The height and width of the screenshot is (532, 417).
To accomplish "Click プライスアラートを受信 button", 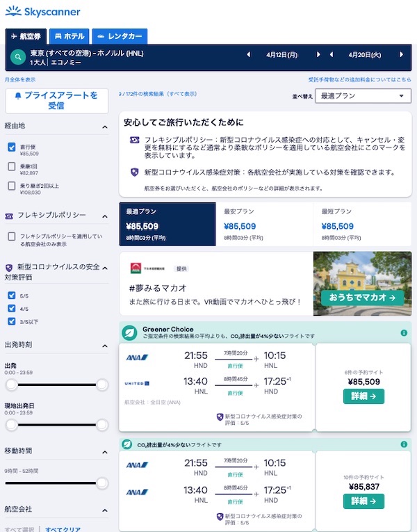I will click(56, 101).
